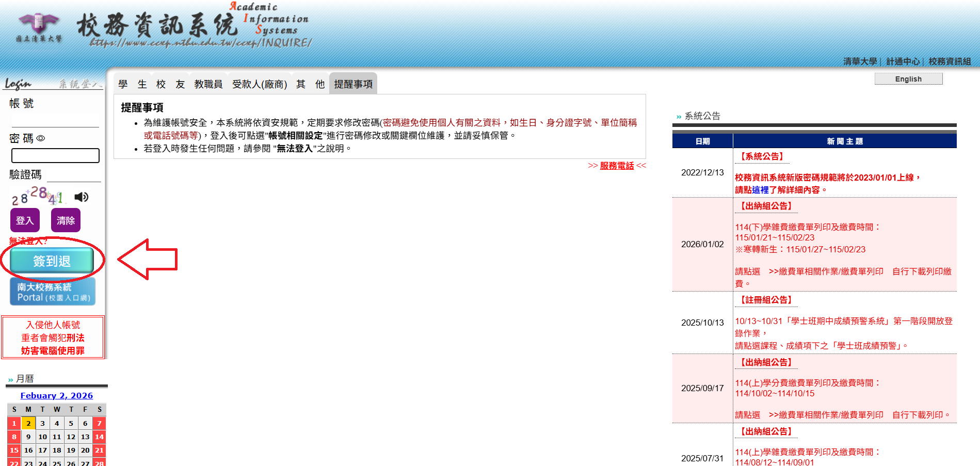Click the Febuary 2, 2026 calendar link
The image size is (980, 466).
(x=57, y=395)
